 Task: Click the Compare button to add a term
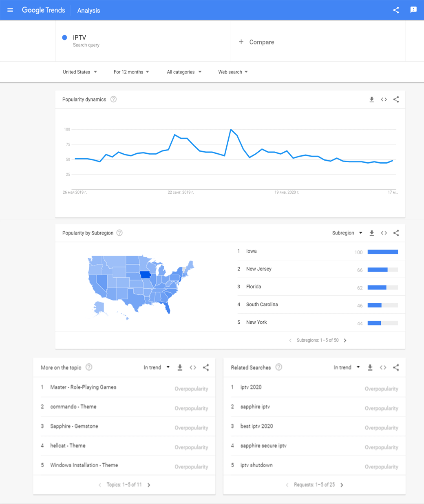(x=256, y=42)
